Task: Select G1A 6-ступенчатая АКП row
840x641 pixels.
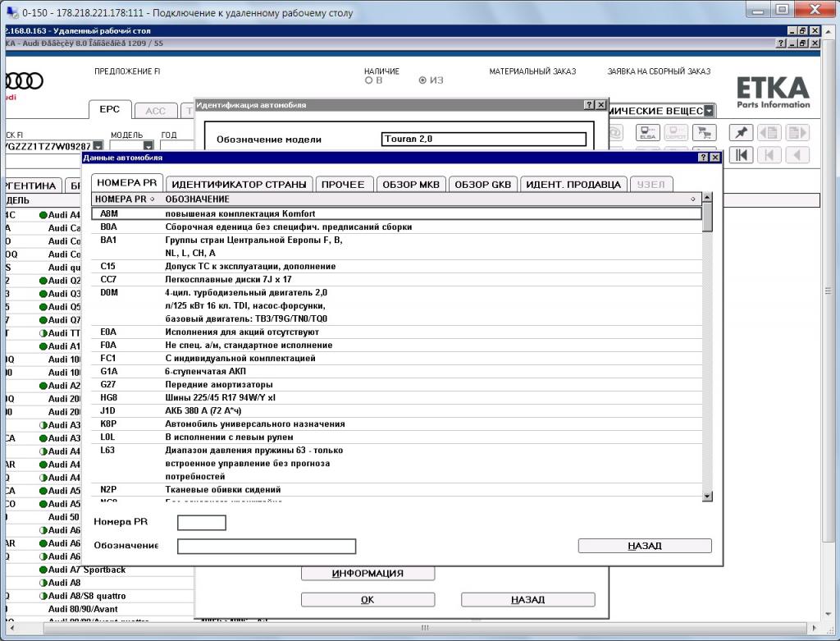Action: 396,372
